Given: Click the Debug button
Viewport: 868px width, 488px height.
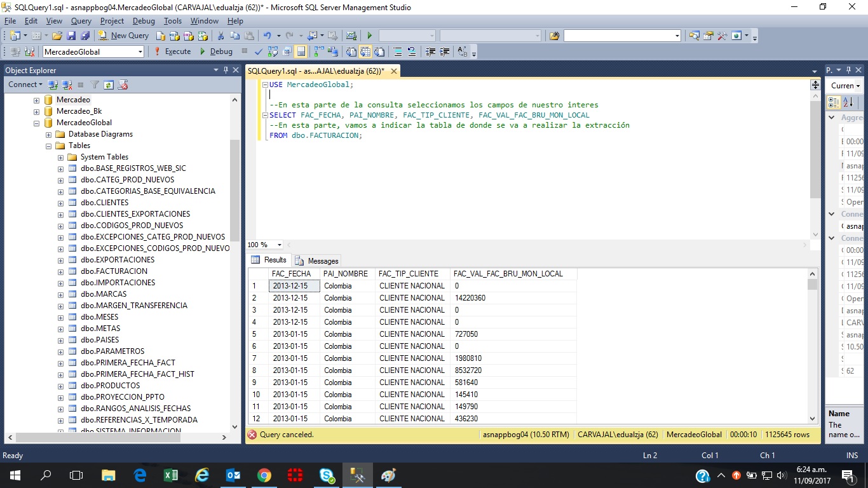Looking at the screenshot, I should (220, 51).
